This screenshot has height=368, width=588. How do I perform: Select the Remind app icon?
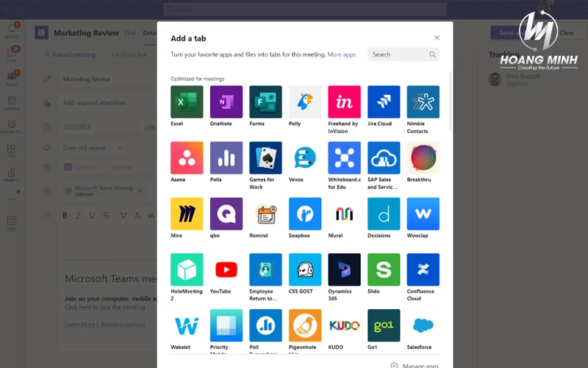click(265, 213)
